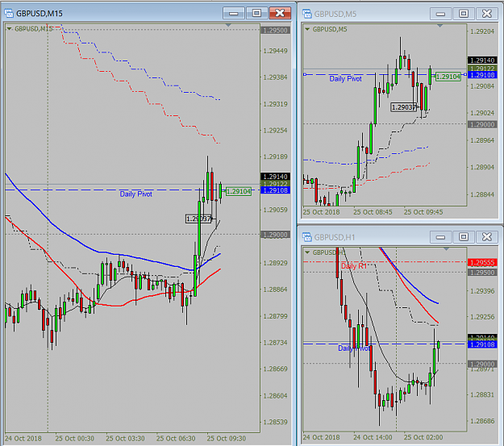Image resolution: width=504 pixels, height=446 pixels.
Task: Maximize the GBPUSD,M15 window
Action: 256,13
